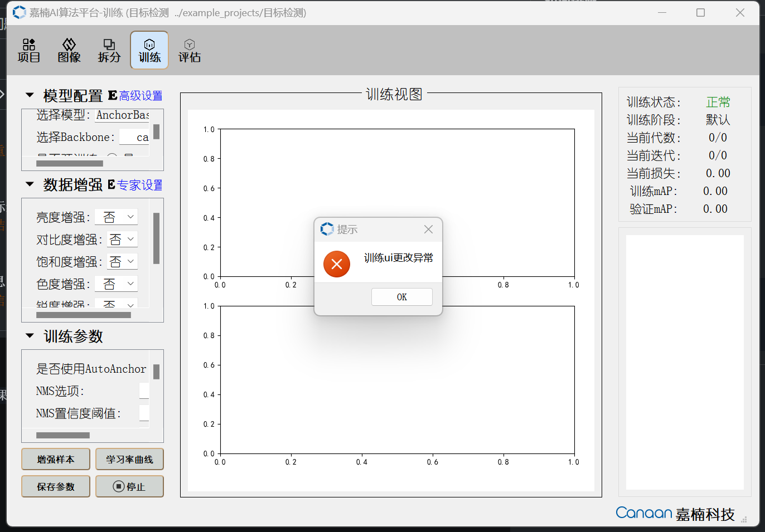The image size is (765, 532).
Task: Collapse the 模型配置 section triangle
Action: coord(30,95)
